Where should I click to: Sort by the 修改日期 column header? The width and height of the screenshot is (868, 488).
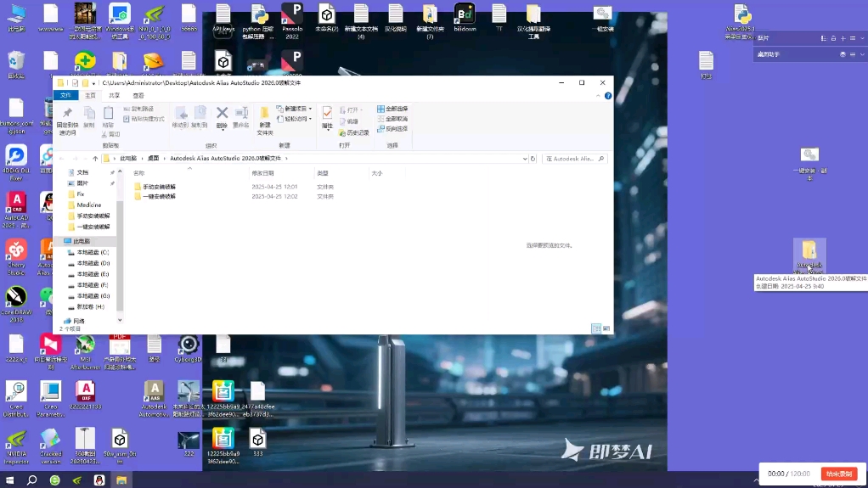coord(263,173)
